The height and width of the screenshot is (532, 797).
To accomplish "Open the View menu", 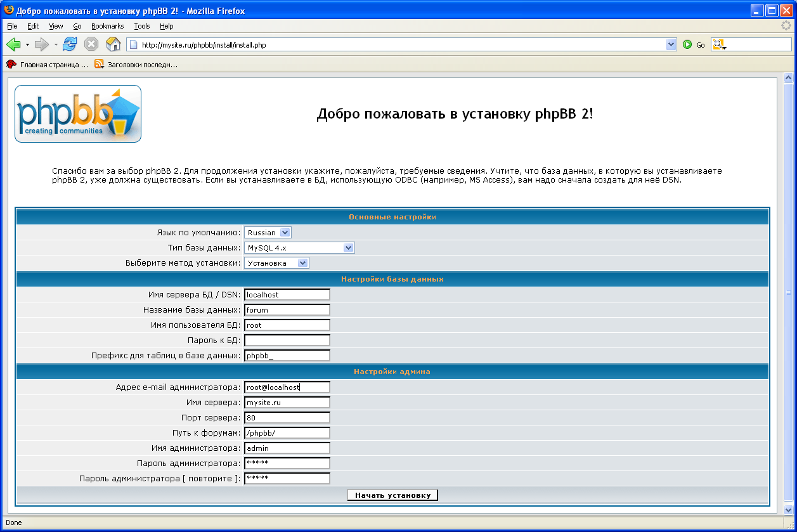I will (56, 26).
